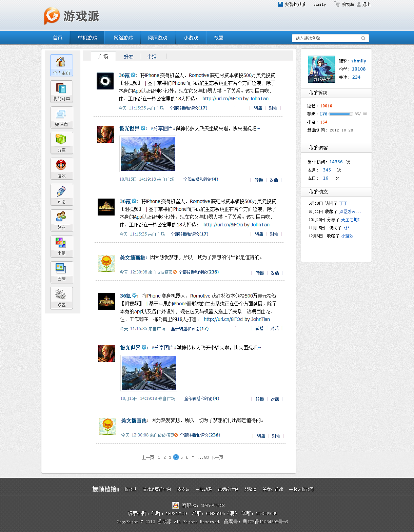Open 迅载软件站 footer link
The image size is (414, 532).
pyautogui.click(x=228, y=489)
